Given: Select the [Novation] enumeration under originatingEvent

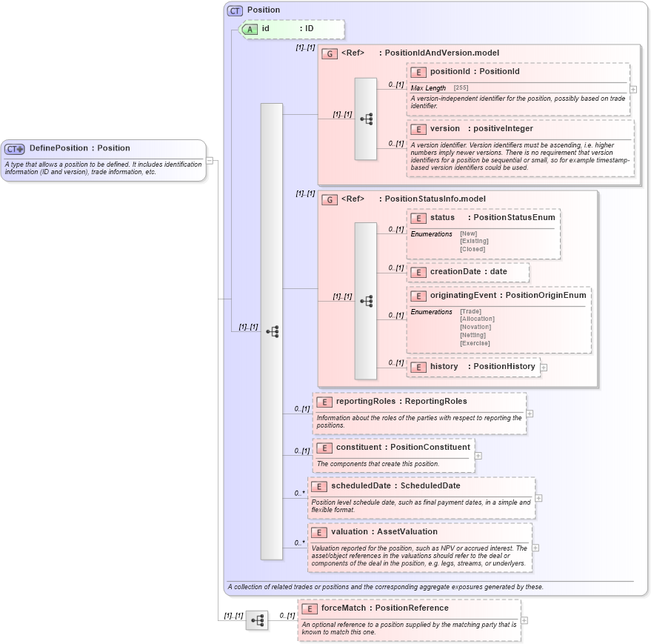Looking at the screenshot, I should pos(474,327).
